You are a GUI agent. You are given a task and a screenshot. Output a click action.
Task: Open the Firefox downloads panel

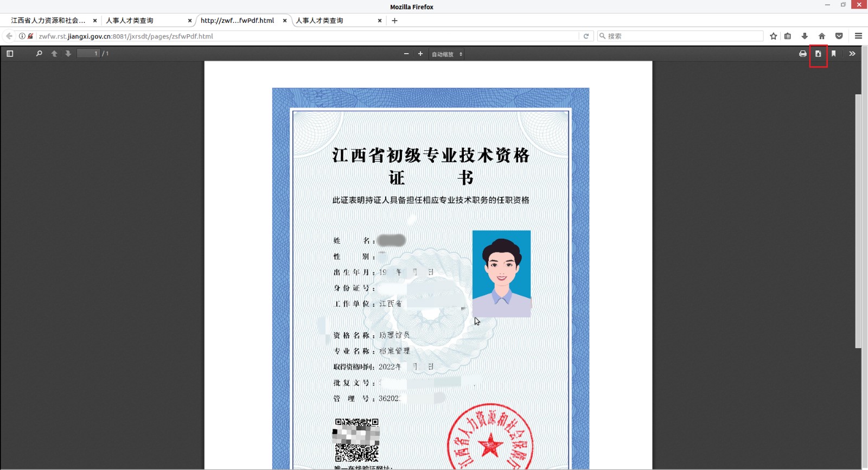[x=805, y=36]
